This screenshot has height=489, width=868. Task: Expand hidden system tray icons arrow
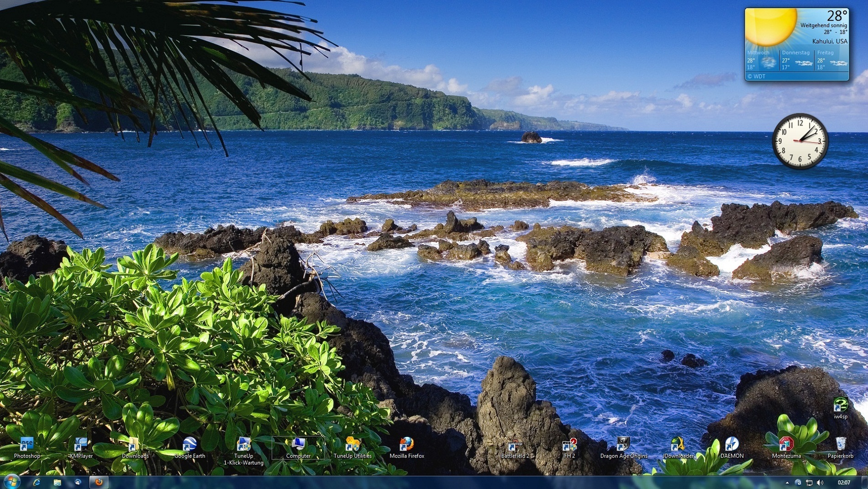tap(787, 483)
